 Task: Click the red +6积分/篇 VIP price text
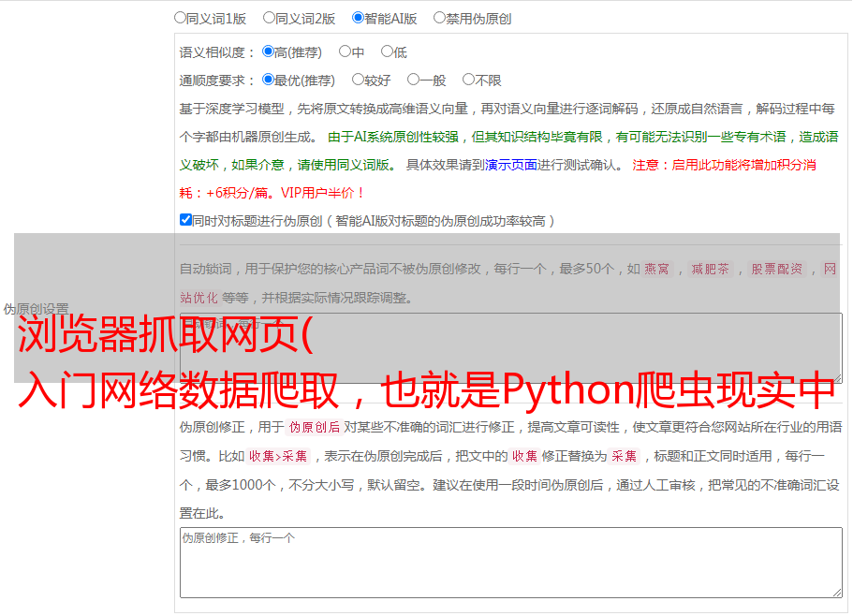coord(272,193)
